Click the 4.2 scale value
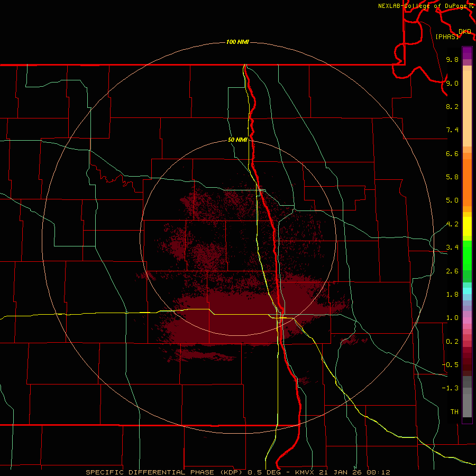The height and width of the screenshot is (476, 476). pos(452,224)
